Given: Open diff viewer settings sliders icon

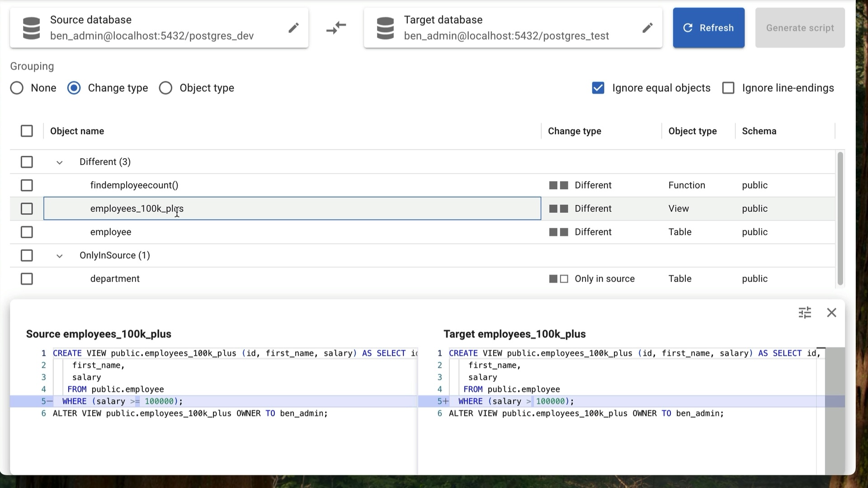Looking at the screenshot, I should pyautogui.click(x=805, y=313).
